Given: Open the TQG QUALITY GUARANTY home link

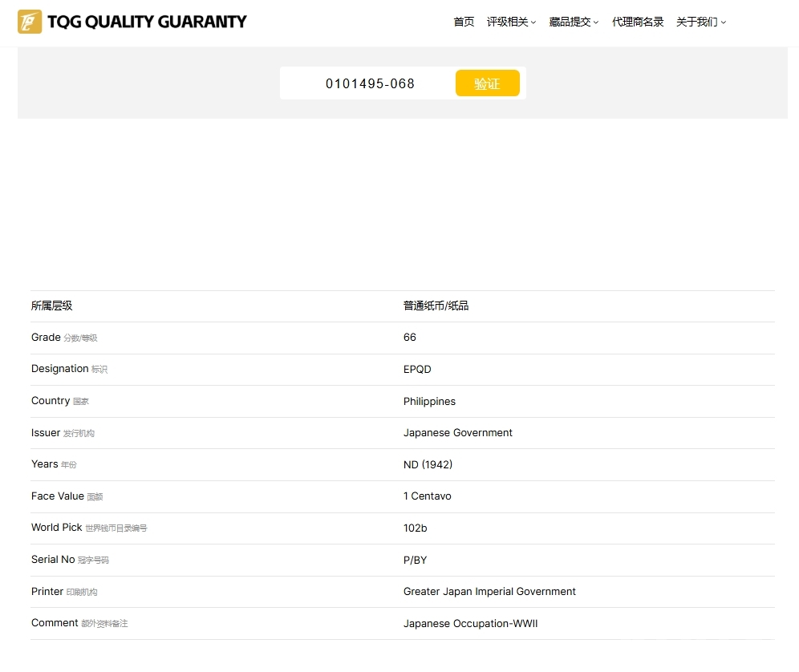Looking at the screenshot, I should coord(147,22).
